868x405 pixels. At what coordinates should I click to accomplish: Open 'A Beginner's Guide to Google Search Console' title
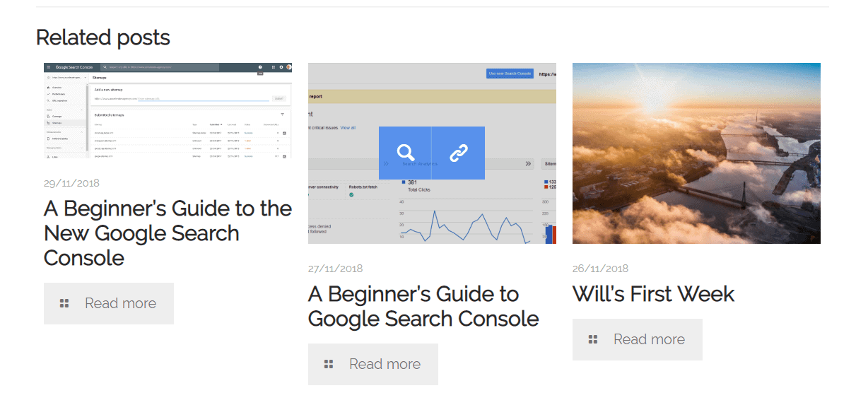point(423,306)
